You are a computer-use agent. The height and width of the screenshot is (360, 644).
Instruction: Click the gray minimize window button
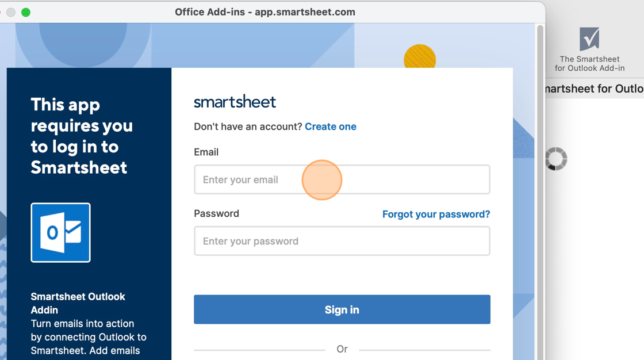click(11, 12)
